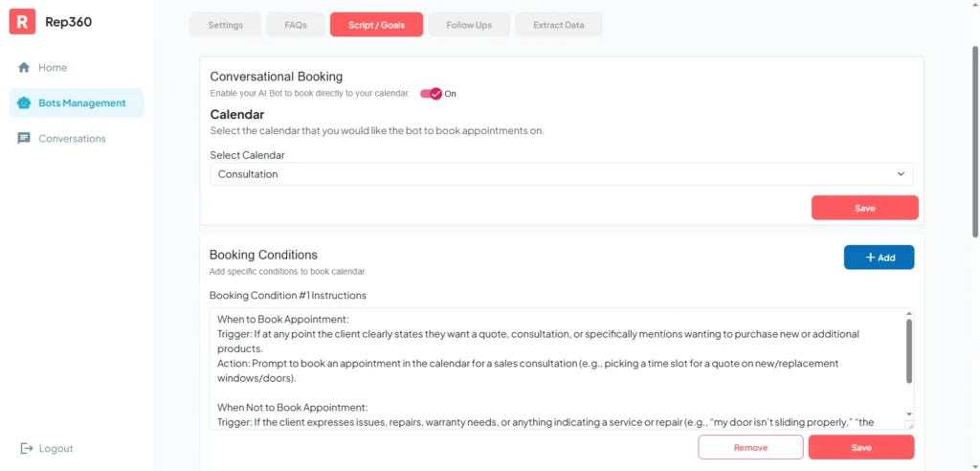The height and width of the screenshot is (471, 980).
Task: Go to the Follow Ups tab
Action: (469, 25)
